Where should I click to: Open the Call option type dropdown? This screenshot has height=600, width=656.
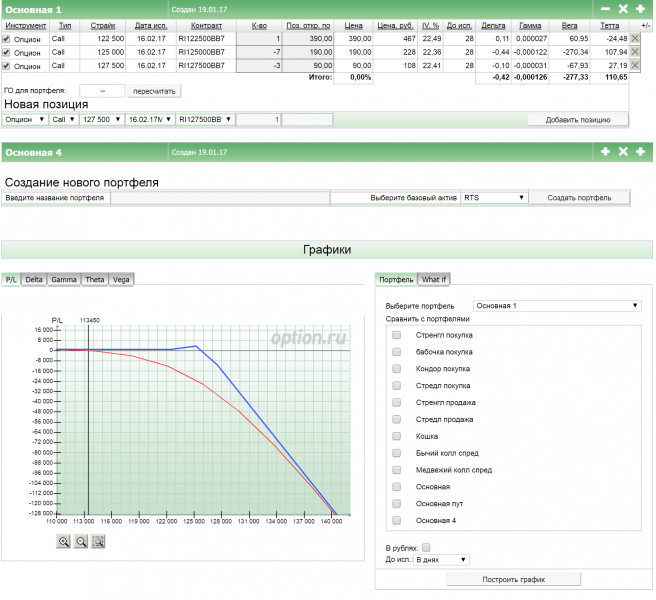click(x=63, y=119)
